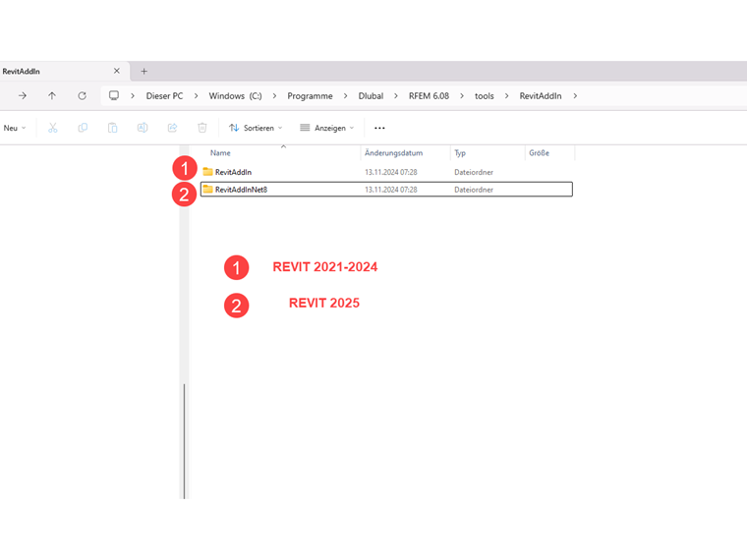This screenshot has width=747, height=560.
Task: Expand the chevron after RevitAddIn breadcrumb
Action: coord(575,95)
